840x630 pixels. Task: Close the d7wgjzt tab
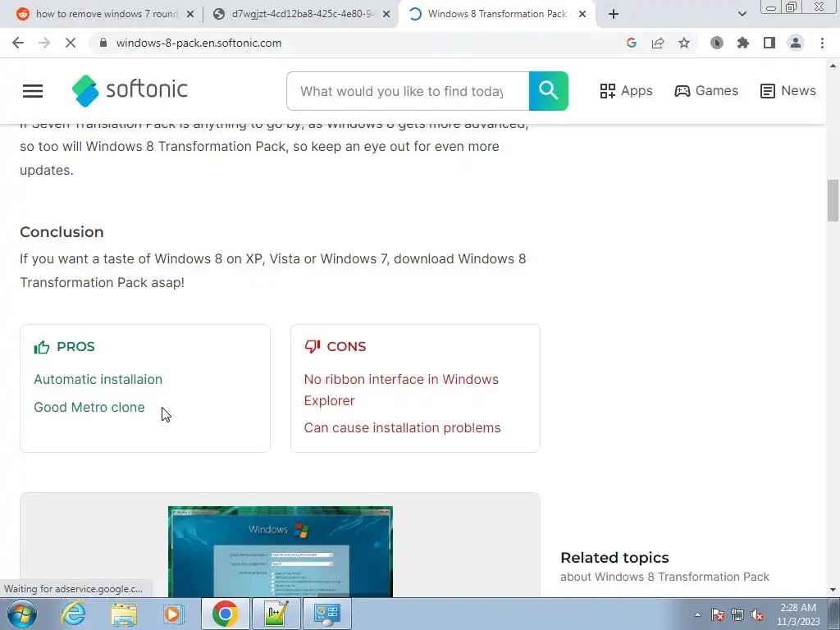click(x=386, y=14)
